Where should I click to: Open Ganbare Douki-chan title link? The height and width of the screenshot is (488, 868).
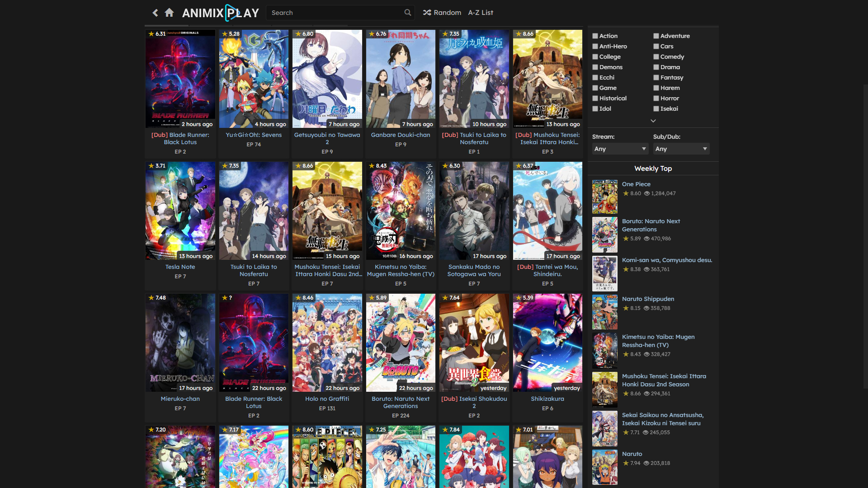(401, 135)
